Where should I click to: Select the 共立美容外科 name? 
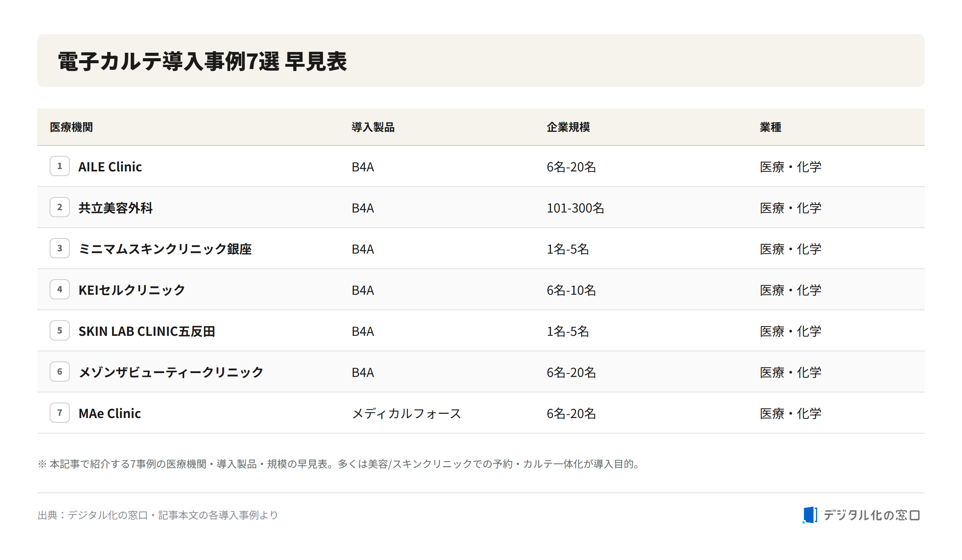point(116,208)
